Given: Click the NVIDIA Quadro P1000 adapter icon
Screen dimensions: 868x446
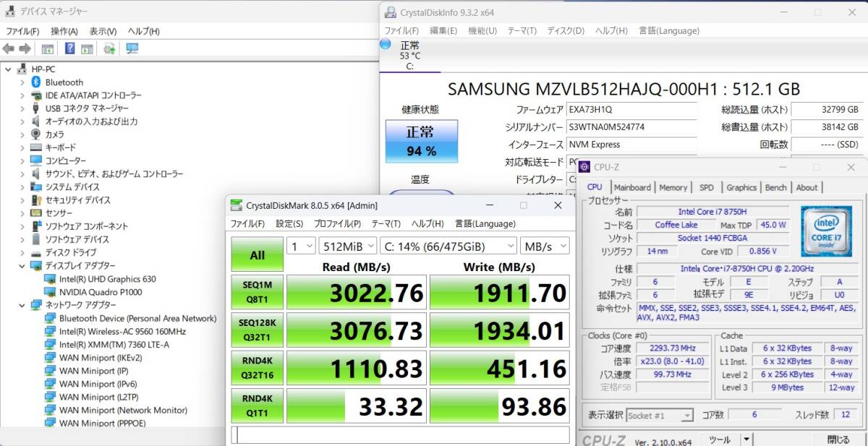Looking at the screenshot, I should 50,292.
